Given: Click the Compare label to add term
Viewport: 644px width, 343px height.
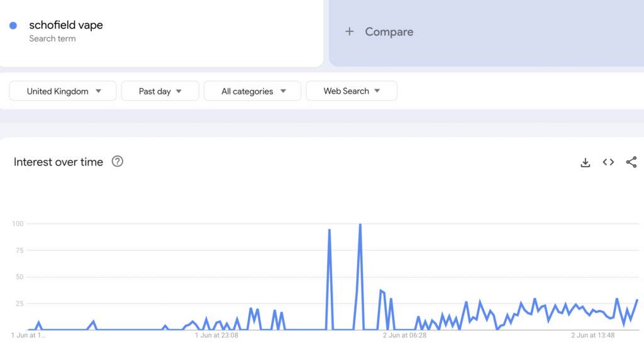Looking at the screenshot, I should click(x=389, y=31).
